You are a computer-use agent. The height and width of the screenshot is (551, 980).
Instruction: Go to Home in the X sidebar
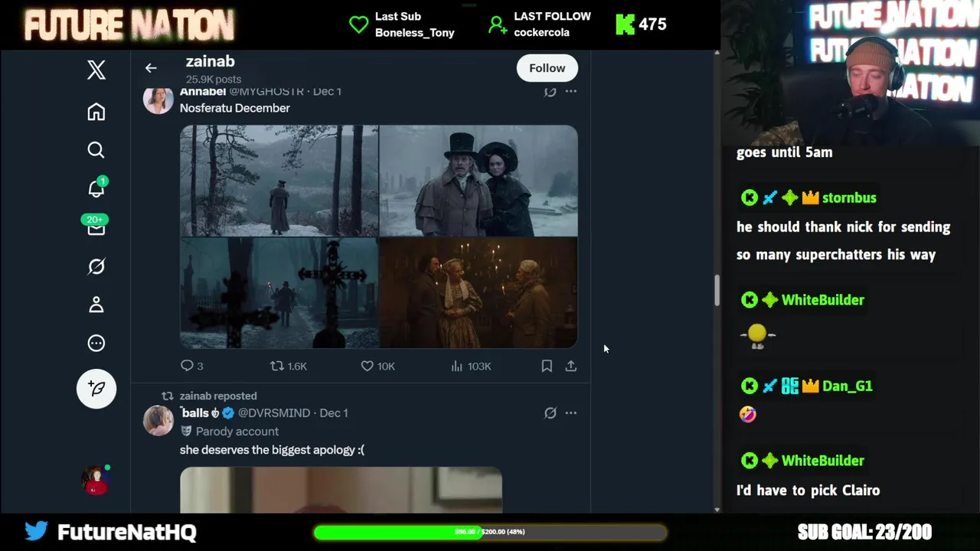pyautogui.click(x=96, y=112)
